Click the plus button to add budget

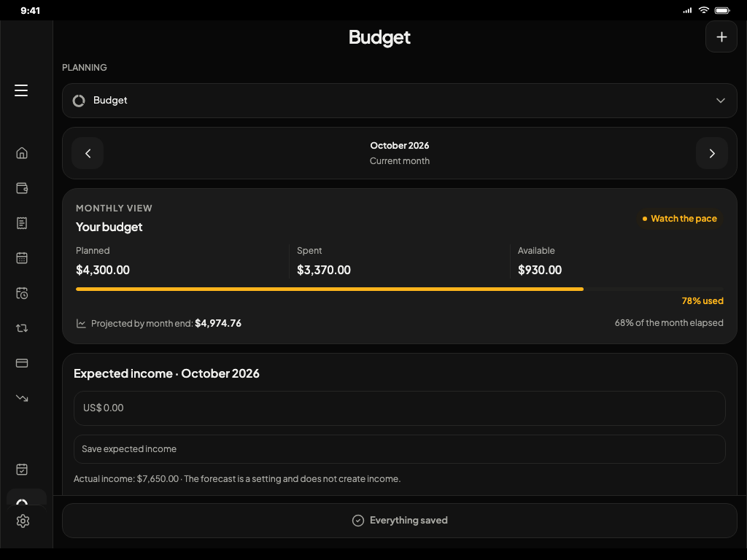click(721, 36)
